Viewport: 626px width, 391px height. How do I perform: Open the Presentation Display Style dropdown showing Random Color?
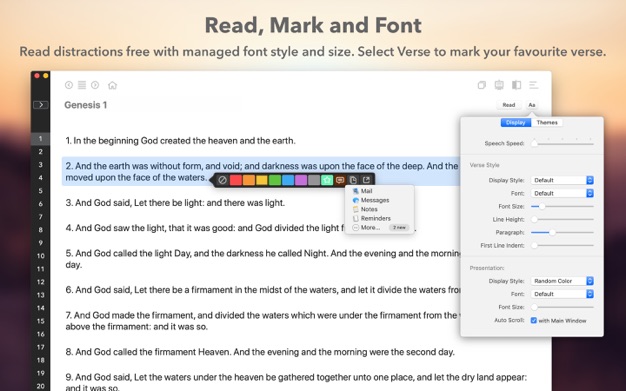[x=562, y=281]
